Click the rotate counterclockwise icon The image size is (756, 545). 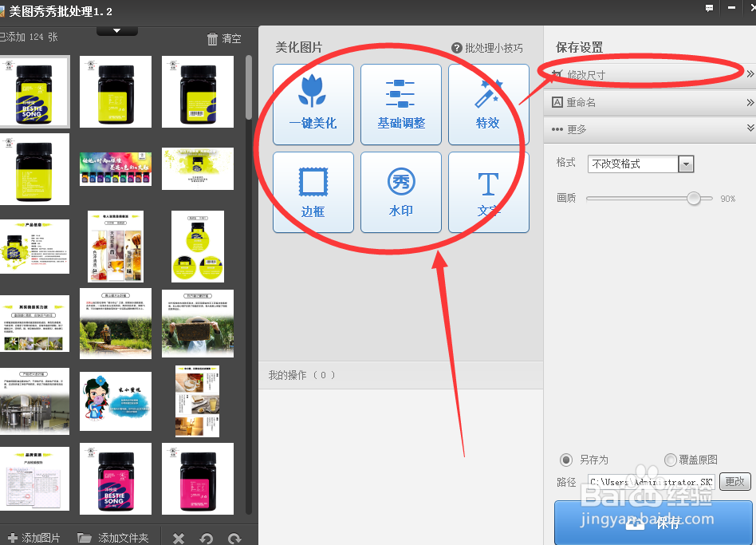(207, 539)
